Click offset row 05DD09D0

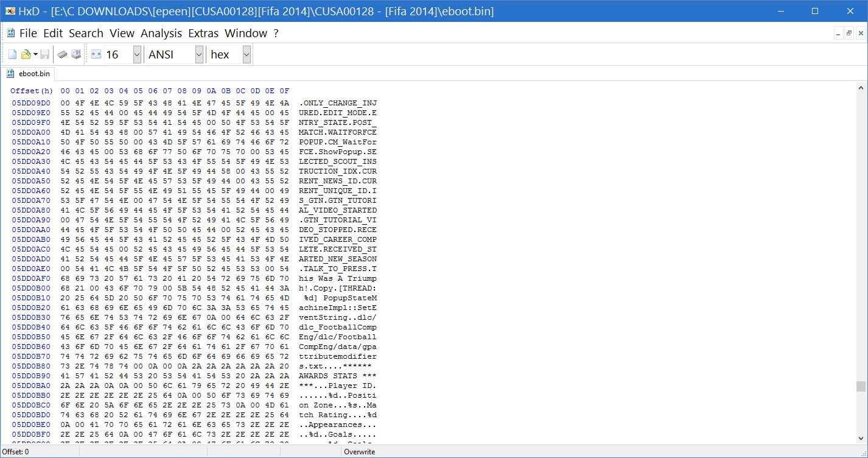pyautogui.click(x=31, y=103)
